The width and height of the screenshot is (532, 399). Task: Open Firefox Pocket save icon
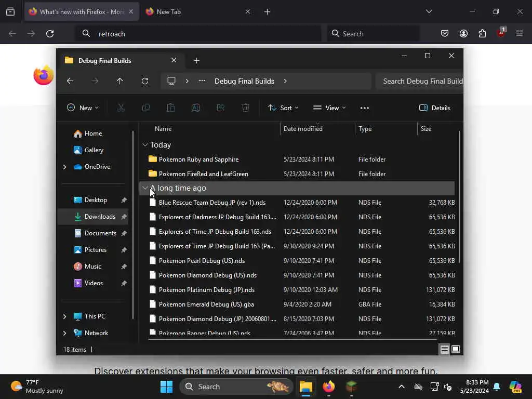445,33
